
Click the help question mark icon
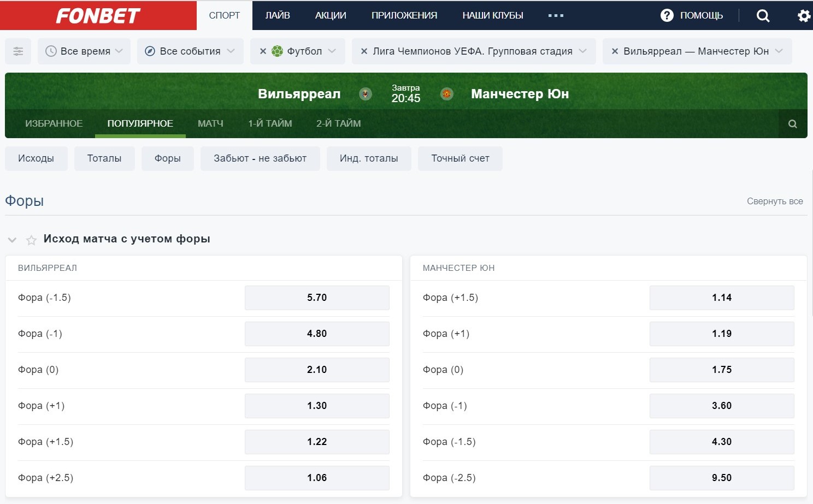[x=667, y=15]
